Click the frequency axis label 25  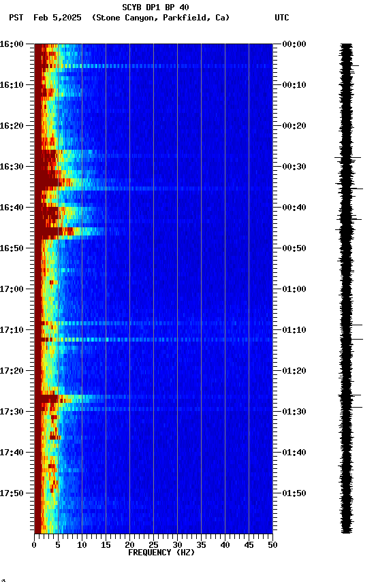153,545
